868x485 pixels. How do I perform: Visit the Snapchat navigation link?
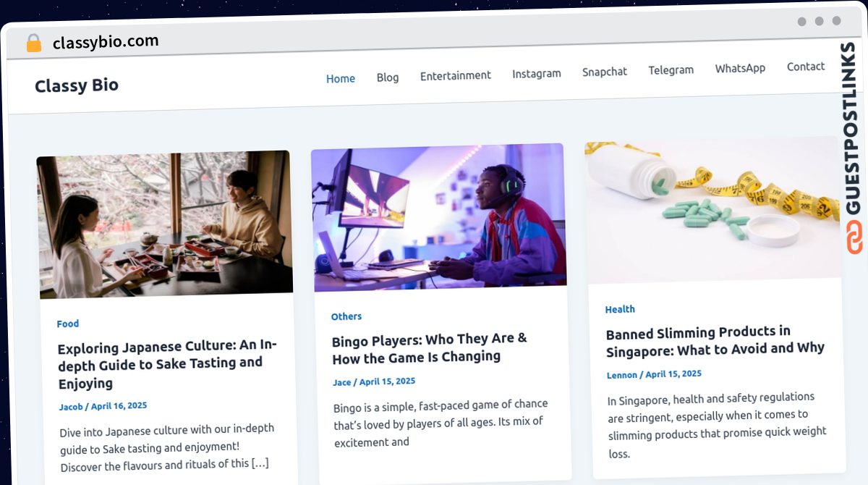coord(605,72)
